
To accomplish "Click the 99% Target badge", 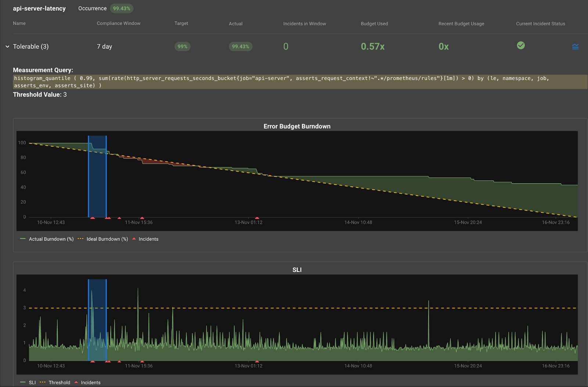I will (x=182, y=47).
